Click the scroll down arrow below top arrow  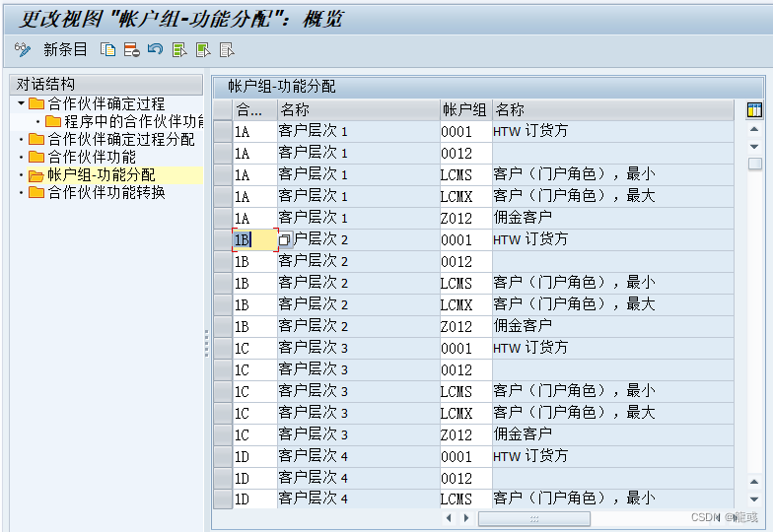754,146
